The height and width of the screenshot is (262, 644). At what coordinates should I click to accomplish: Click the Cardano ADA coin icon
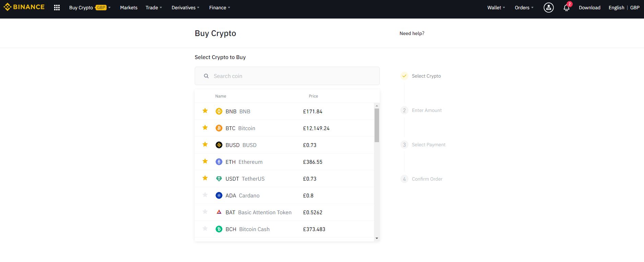tap(219, 195)
